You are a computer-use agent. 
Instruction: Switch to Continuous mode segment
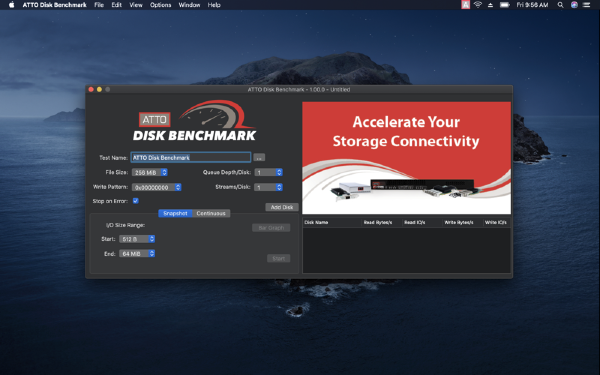tap(211, 214)
